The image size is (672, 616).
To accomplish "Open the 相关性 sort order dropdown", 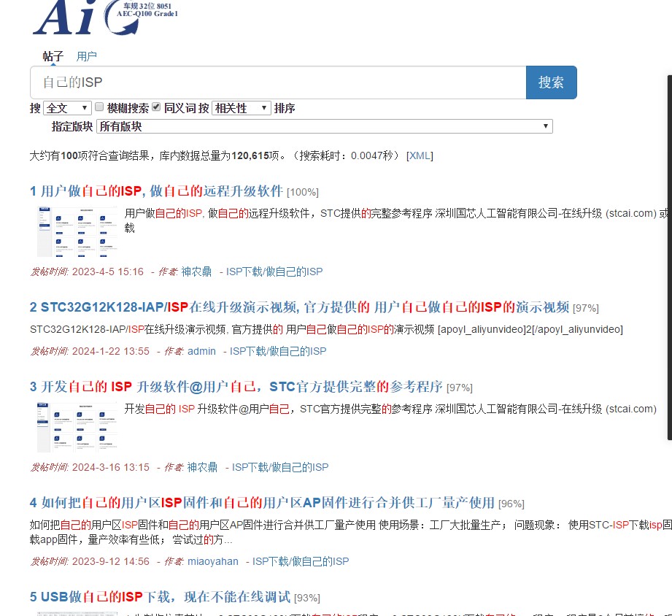I will (x=242, y=108).
